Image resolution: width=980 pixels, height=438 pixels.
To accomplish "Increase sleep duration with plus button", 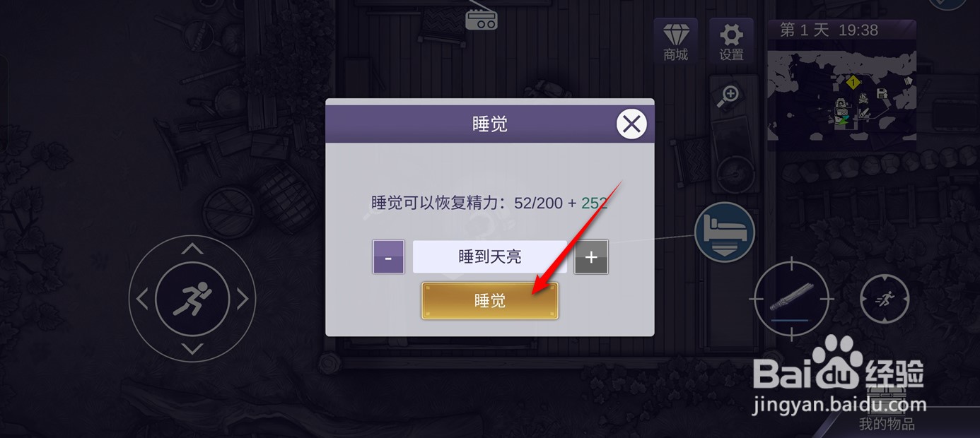I will (x=591, y=257).
